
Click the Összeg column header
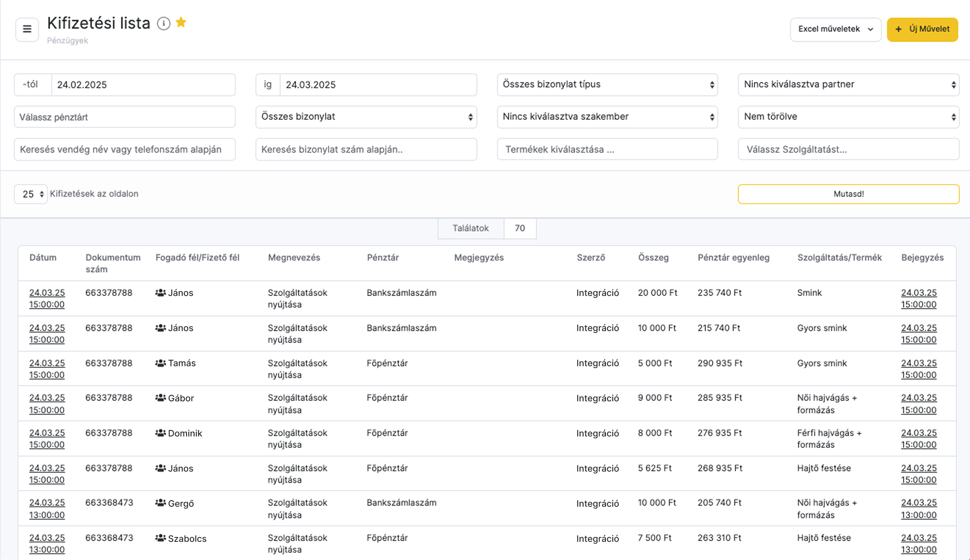(x=653, y=258)
